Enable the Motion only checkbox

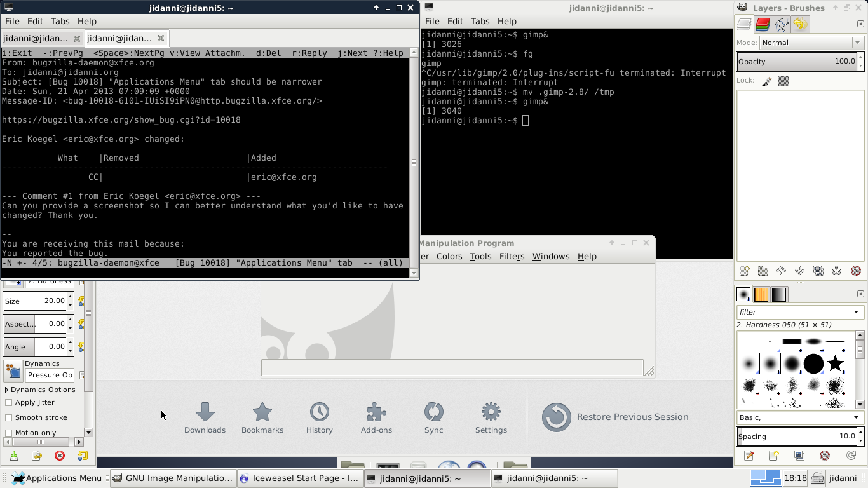pyautogui.click(x=9, y=433)
